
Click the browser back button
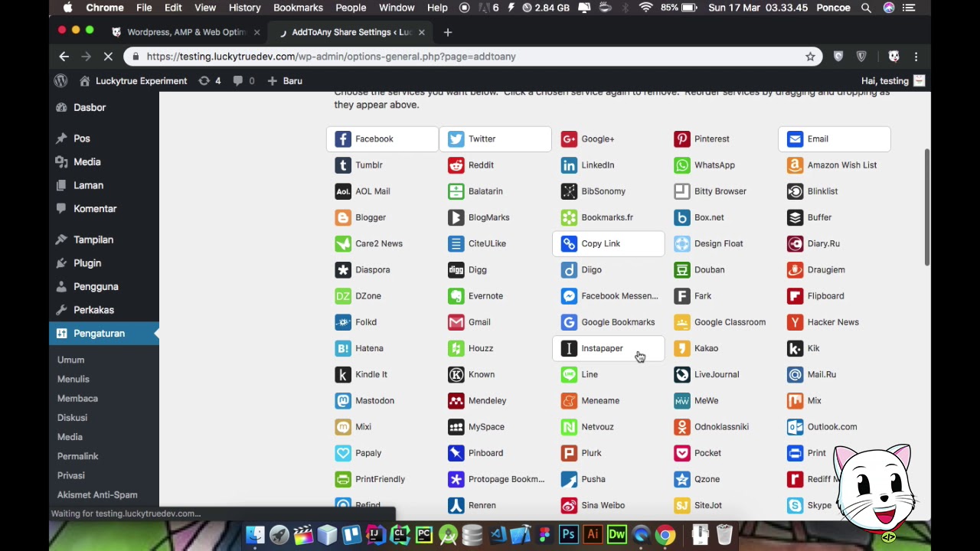click(64, 57)
